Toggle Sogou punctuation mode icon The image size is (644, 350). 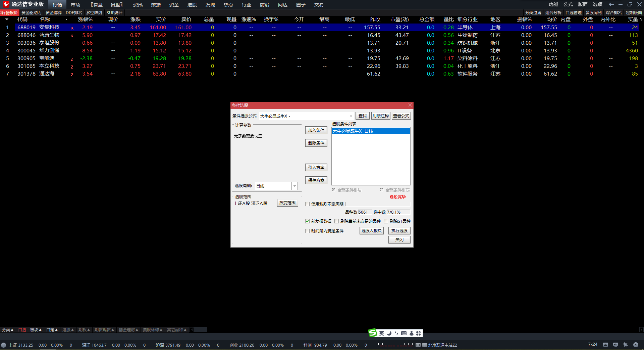click(x=396, y=333)
